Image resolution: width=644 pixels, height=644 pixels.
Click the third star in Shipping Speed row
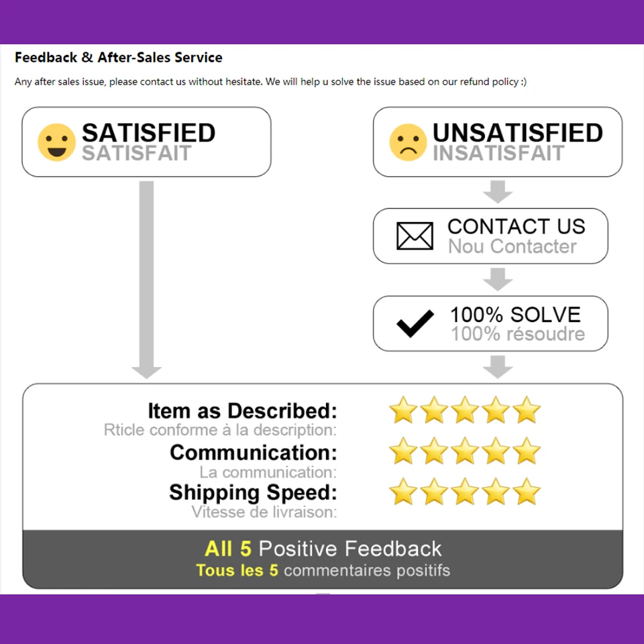tap(465, 492)
